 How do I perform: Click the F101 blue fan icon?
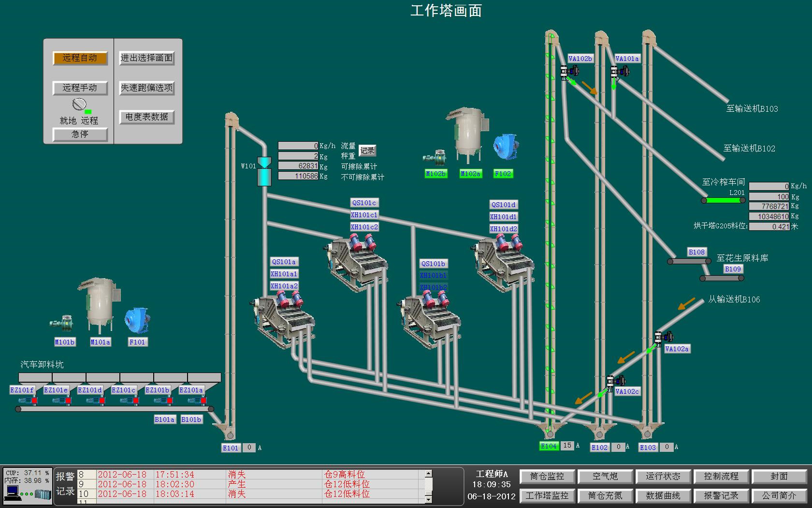137,320
